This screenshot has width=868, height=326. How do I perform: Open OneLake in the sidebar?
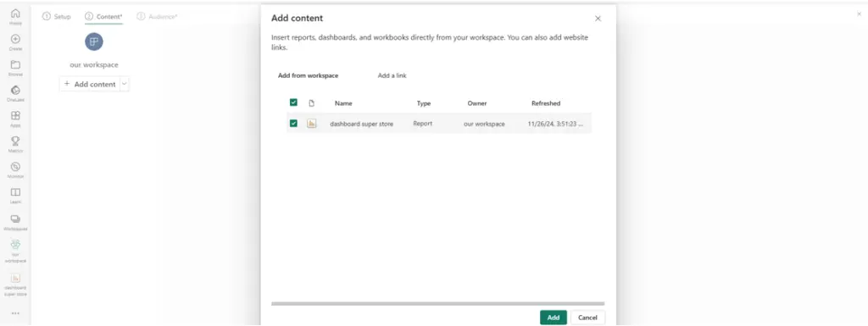(x=15, y=93)
